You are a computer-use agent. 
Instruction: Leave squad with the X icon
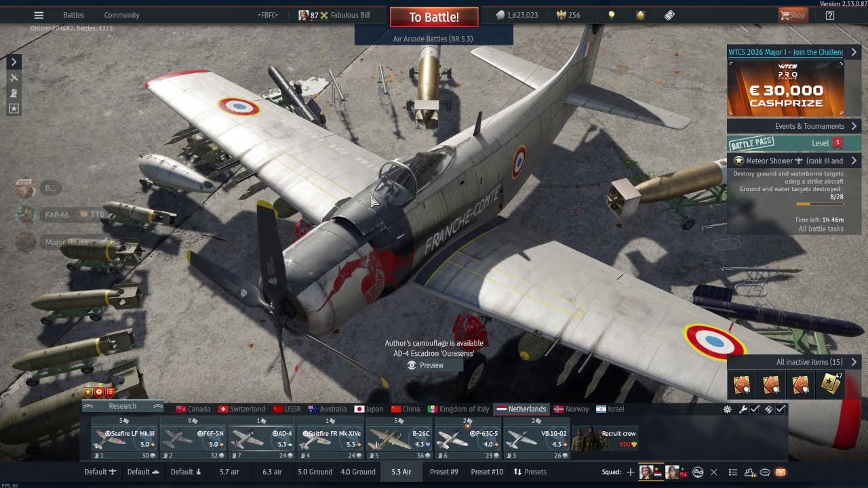(713, 472)
